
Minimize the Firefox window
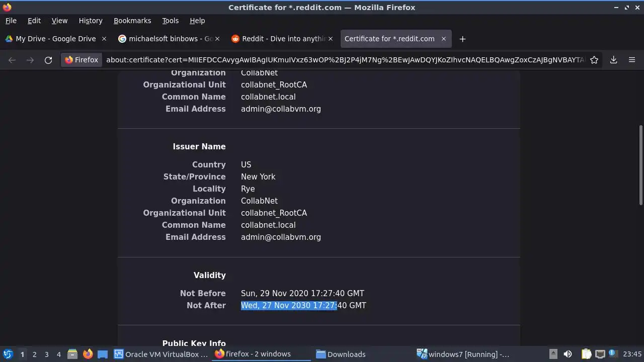coord(616,7)
